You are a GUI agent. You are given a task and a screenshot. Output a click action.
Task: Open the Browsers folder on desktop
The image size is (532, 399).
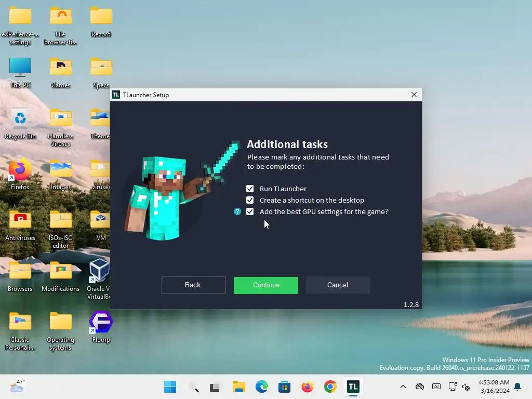click(x=20, y=276)
